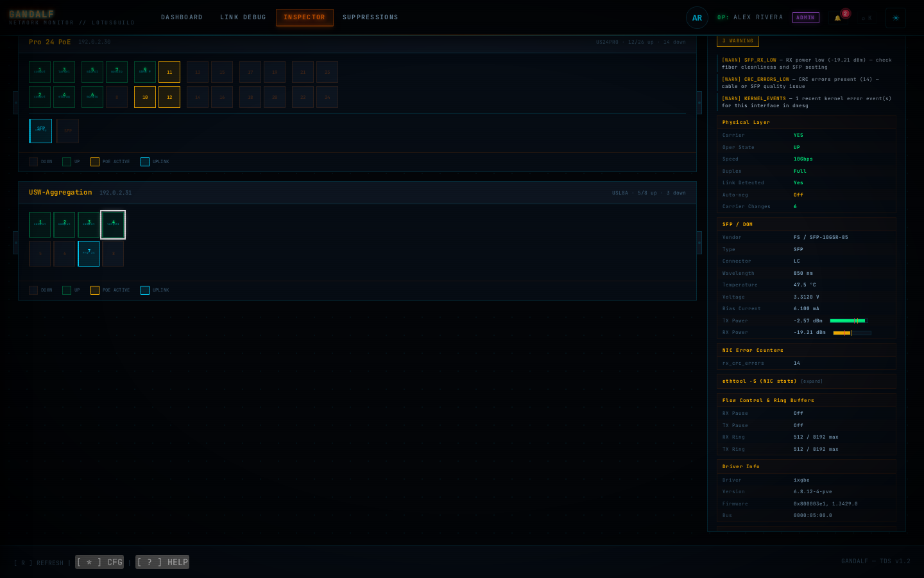Toggle the sun theme icon
Screen dimensions: 924x578
tap(896, 18)
